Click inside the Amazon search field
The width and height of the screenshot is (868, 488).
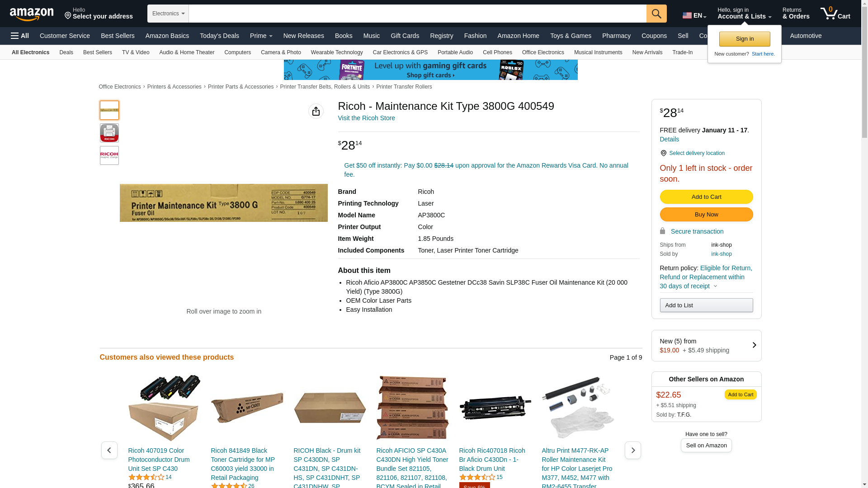point(417,14)
